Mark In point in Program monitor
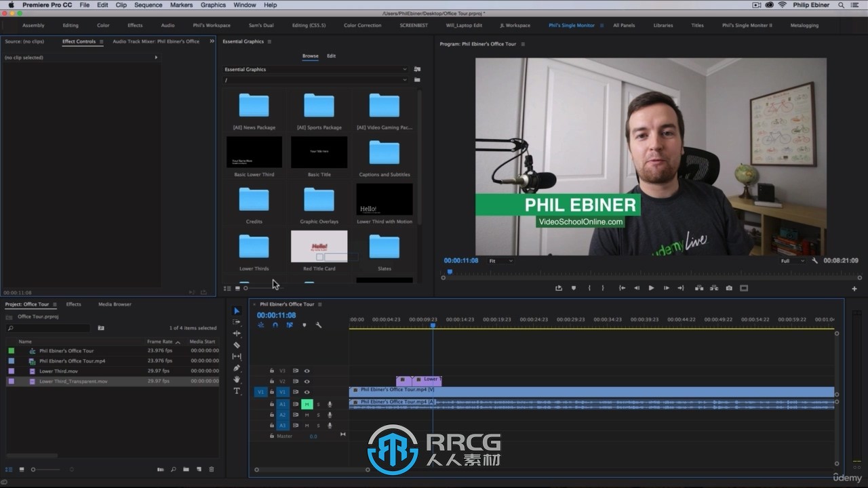Image resolution: width=868 pixels, height=488 pixels. pyautogui.click(x=589, y=288)
